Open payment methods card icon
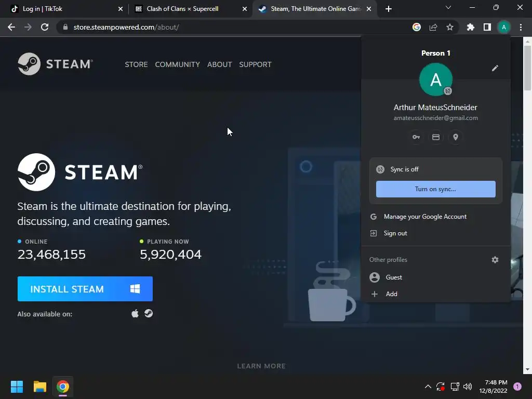The height and width of the screenshot is (399, 532). click(x=436, y=137)
